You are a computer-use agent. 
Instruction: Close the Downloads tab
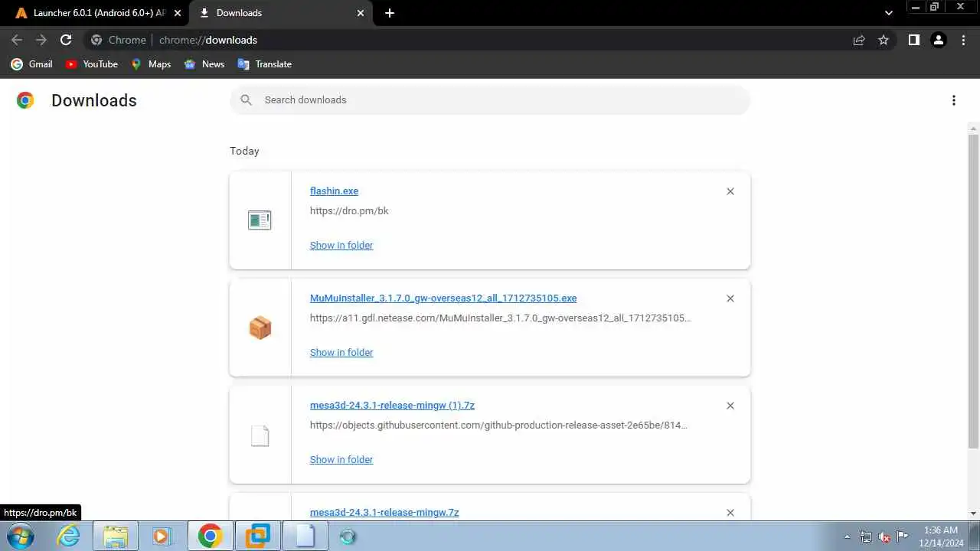[x=361, y=13]
